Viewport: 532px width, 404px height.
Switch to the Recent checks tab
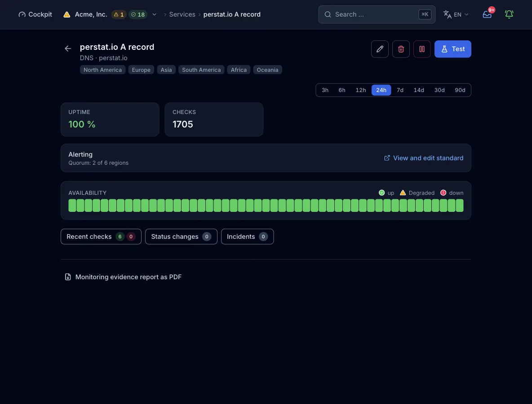tap(101, 237)
